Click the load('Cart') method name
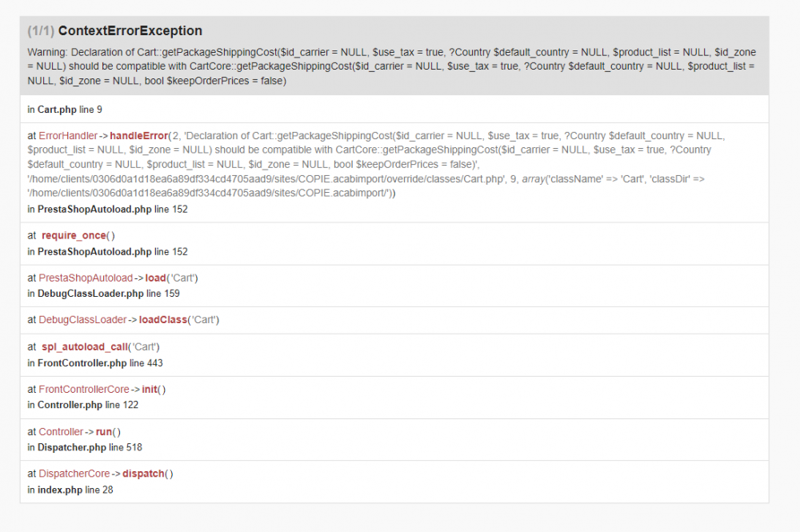The height and width of the screenshot is (532, 800). (156, 278)
